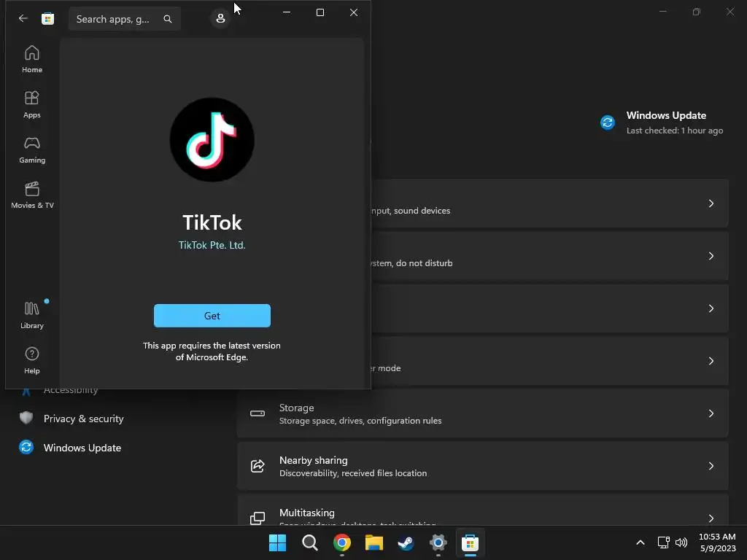Image resolution: width=747 pixels, height=560 pixels.
Task: Open taskbar Search
Action: coord(309,542)
